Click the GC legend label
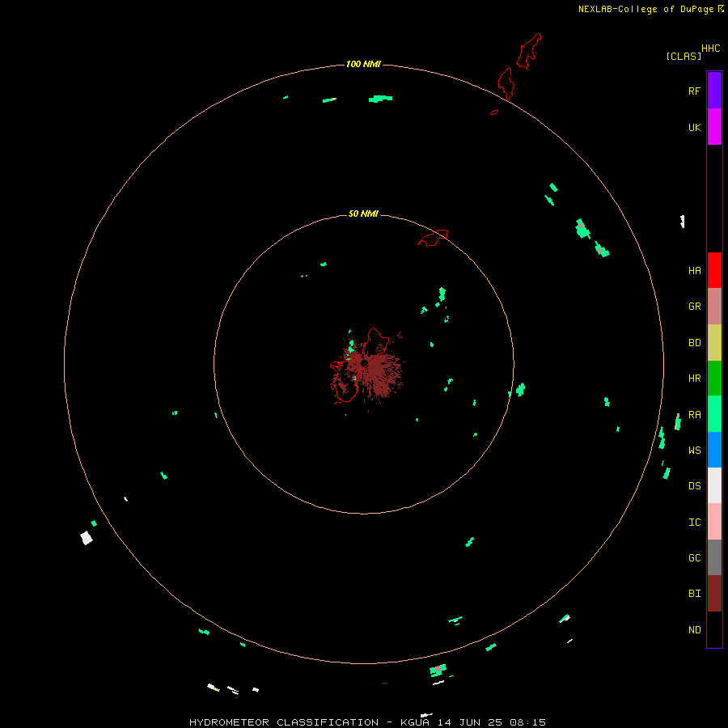 pyautogui.click(x=694, y=558)
